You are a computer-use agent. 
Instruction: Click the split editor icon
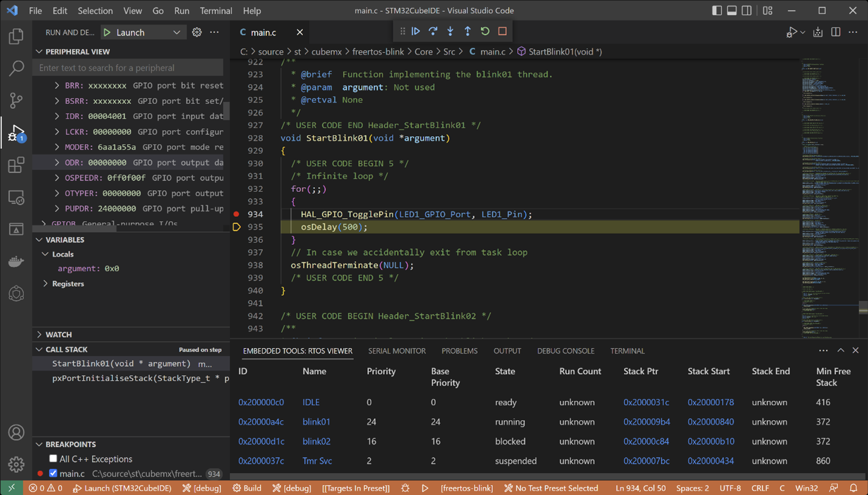tap(836, 32)
